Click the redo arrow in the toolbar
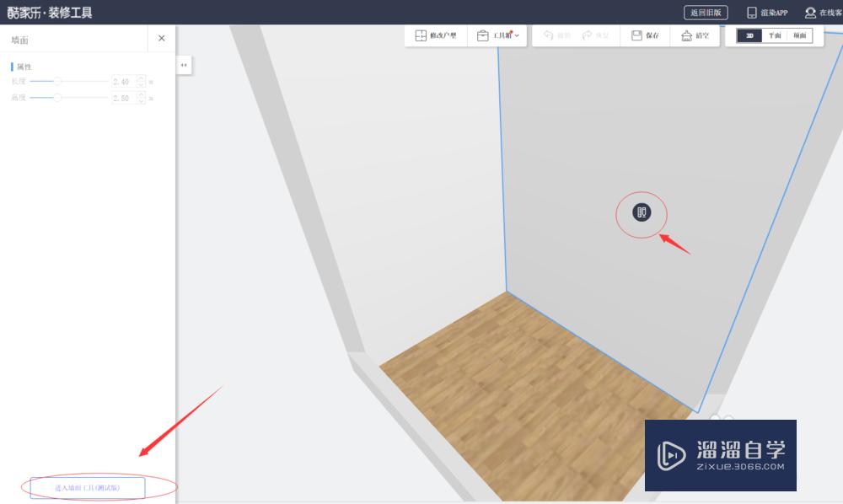This screenshot has width=843, height=504. (587, 35)
